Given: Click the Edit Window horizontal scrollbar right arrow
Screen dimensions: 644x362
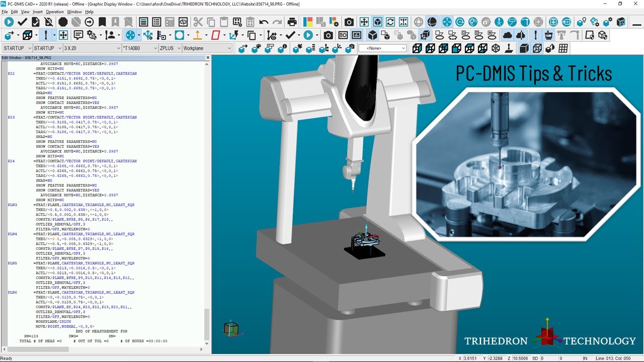Looking at the screenshot, I should 201,348.
